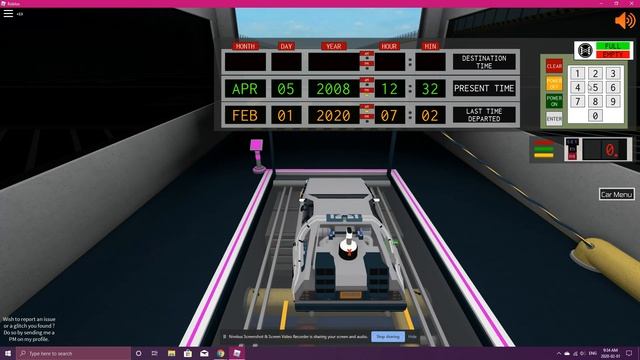Click the PRESENT TIME label
This screenshot has height=360, width=640.
tap(484, 89)
